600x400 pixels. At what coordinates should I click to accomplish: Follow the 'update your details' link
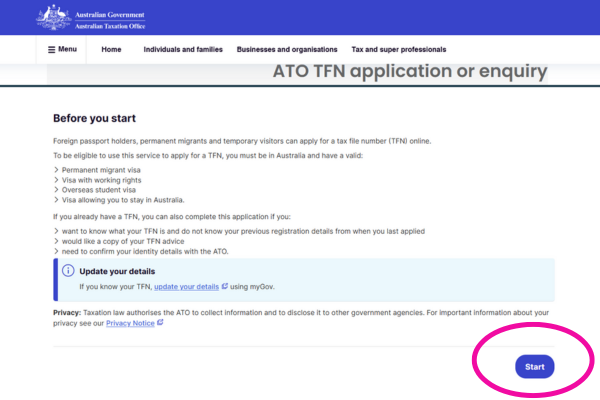(186, 288)
